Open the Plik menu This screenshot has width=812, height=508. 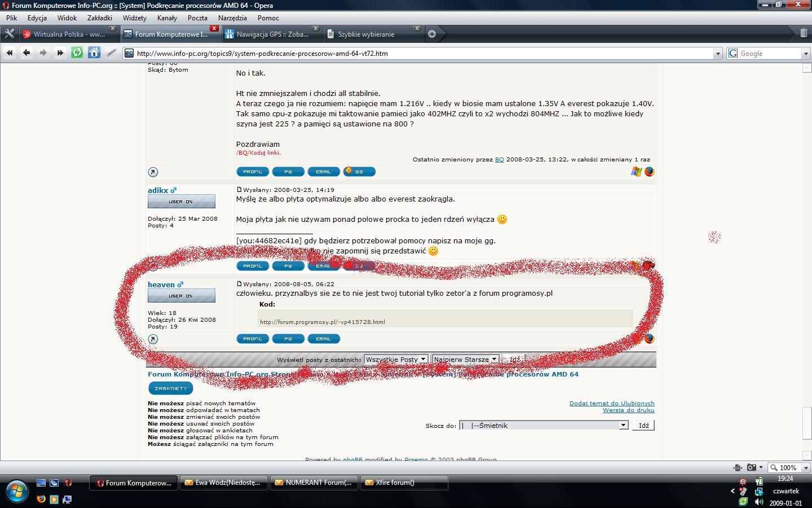12,17
